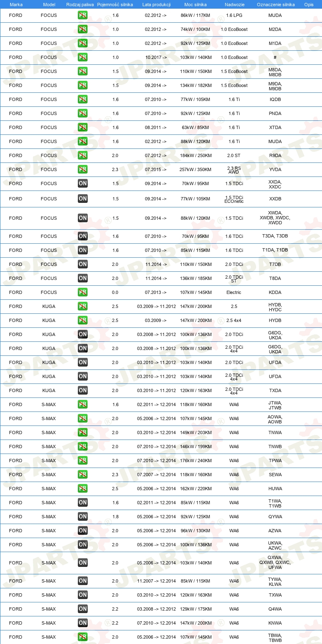The height and width of the screenshot is (644, 322).
Task: Select the ON diesel icon in Kuga TXDA row
Action: 83,390
